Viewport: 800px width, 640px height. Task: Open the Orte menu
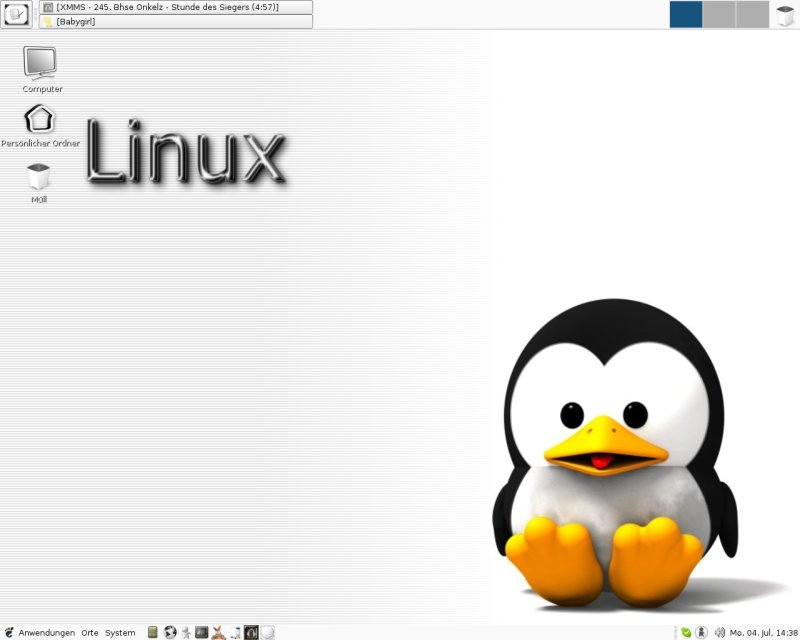(x=90, y=633)
